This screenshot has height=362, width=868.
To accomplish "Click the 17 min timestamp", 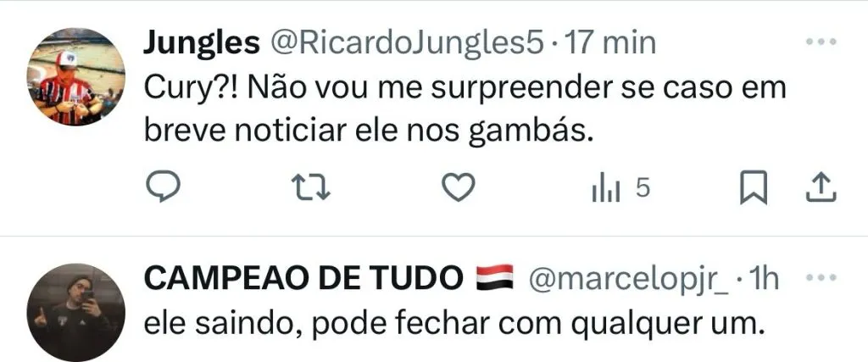I will tap(609, 43).
